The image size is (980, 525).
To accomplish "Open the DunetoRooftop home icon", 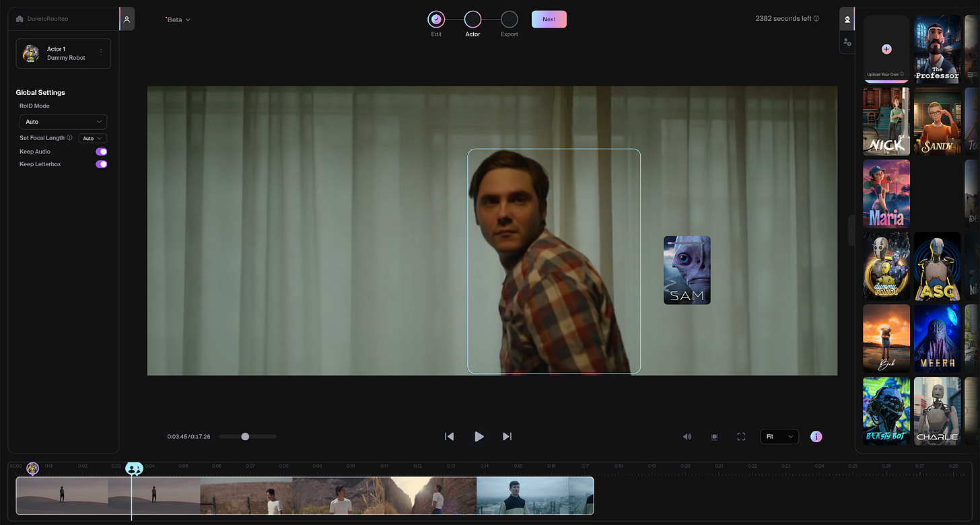I will tap(20, 19).
